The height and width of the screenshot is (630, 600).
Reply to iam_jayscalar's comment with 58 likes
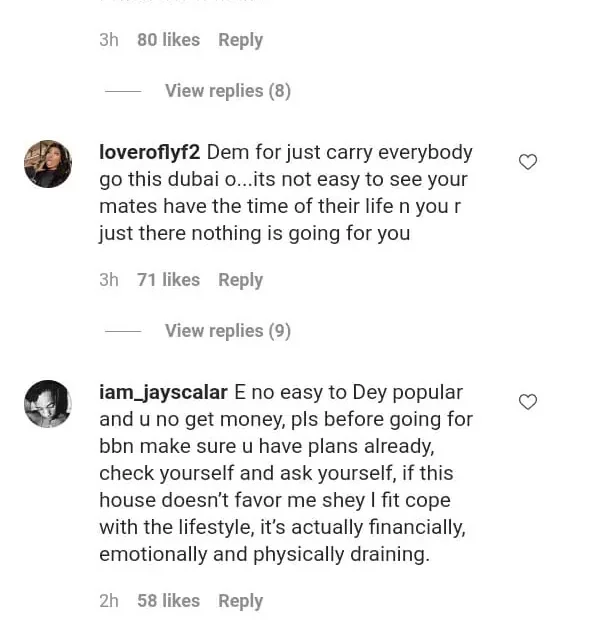coord(240,601)
